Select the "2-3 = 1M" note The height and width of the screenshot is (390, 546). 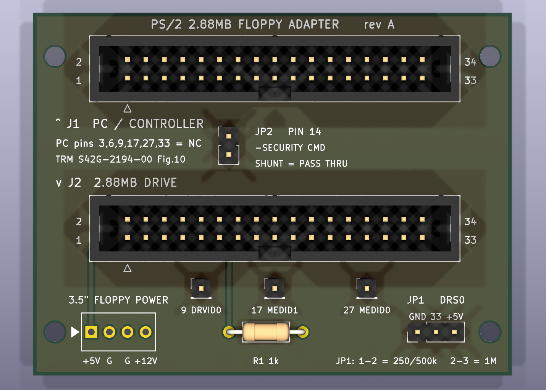pyautogui.click(x=473, y=361)
